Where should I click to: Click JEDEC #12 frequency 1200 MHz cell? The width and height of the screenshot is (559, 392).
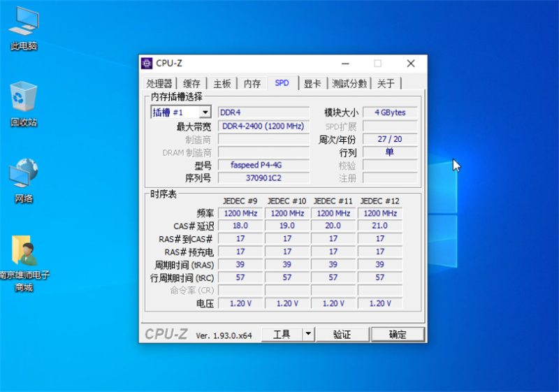pos(380,213)
